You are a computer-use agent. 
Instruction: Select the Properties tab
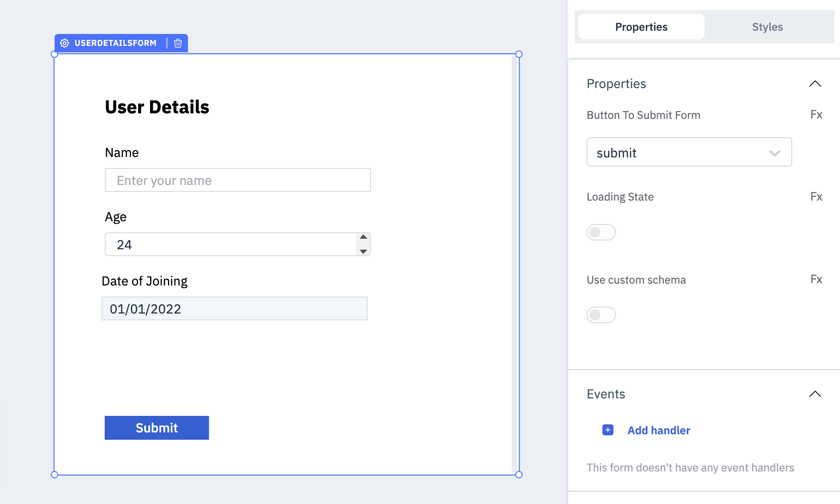tap(641, 27)
